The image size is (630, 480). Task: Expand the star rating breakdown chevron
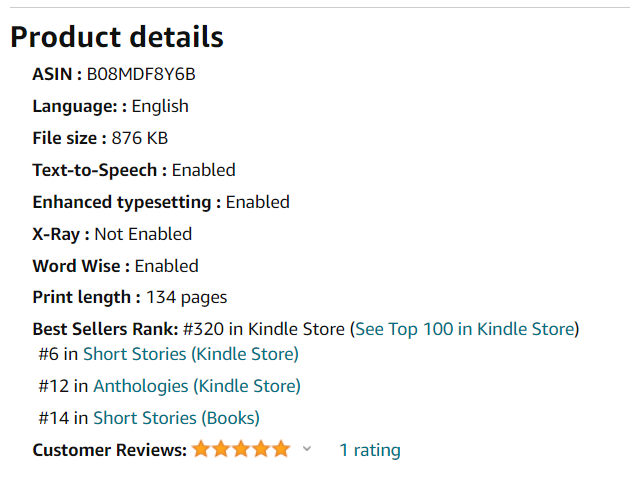(307, 449)
